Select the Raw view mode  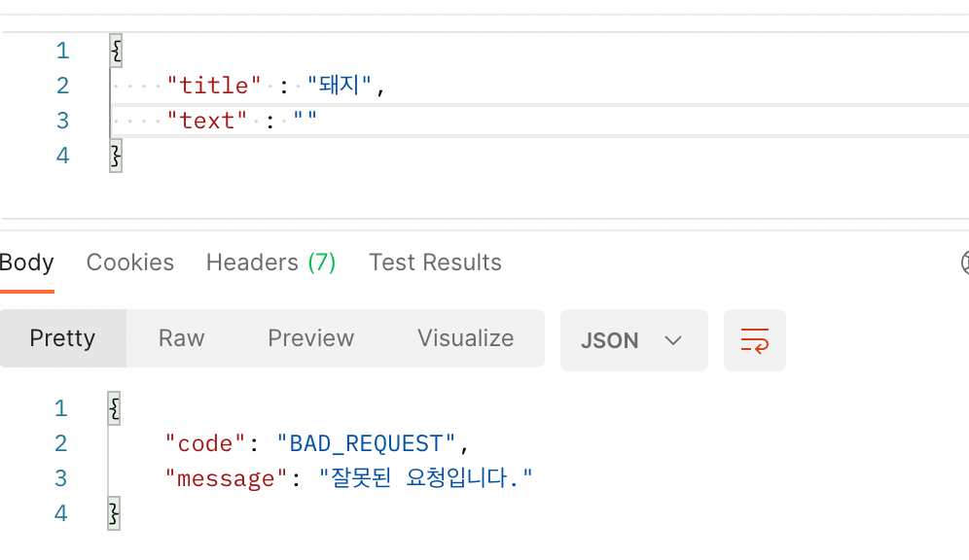click(181, 338)
